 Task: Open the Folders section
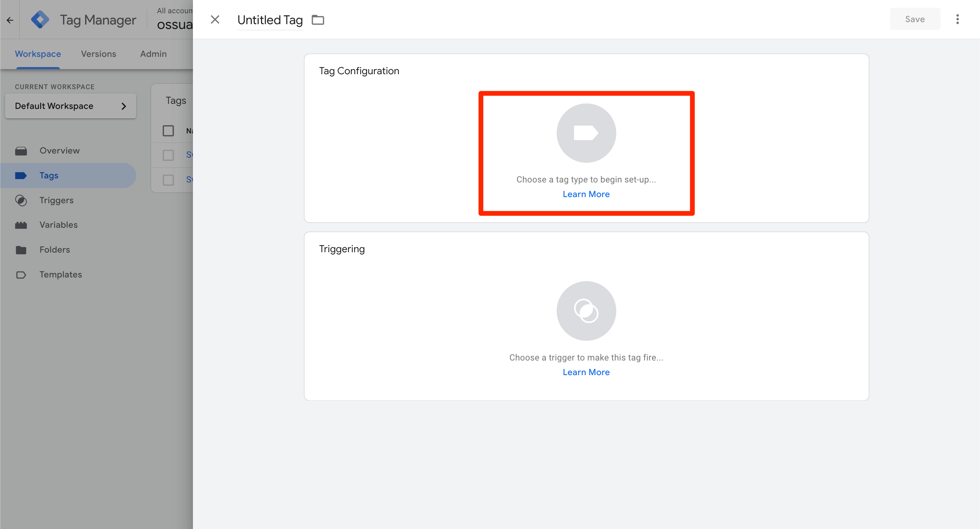(55, 249)
